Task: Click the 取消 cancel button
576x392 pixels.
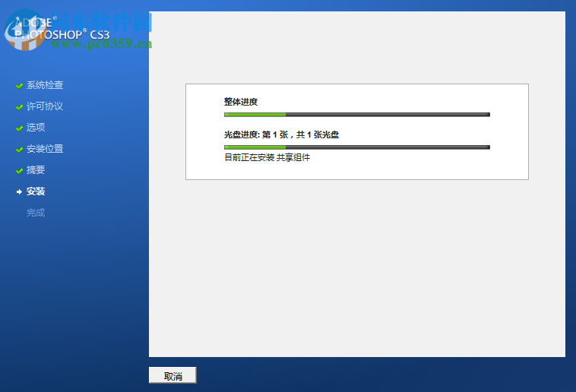Action: click(x=172, y=375)
